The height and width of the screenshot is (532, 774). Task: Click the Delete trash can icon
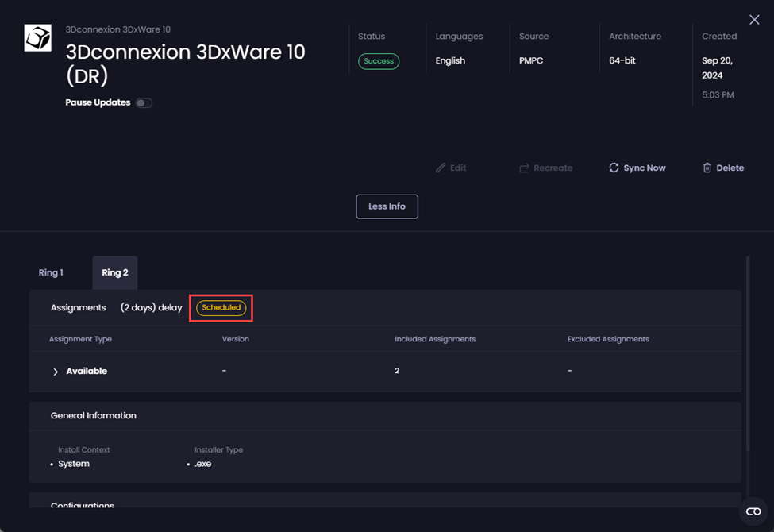[x=707, y=168]
